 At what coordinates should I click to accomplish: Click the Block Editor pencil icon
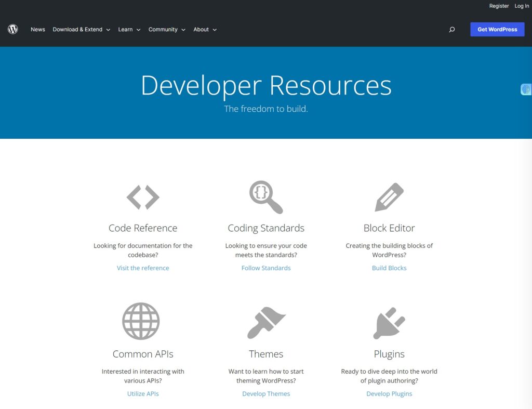click(389, 197)
